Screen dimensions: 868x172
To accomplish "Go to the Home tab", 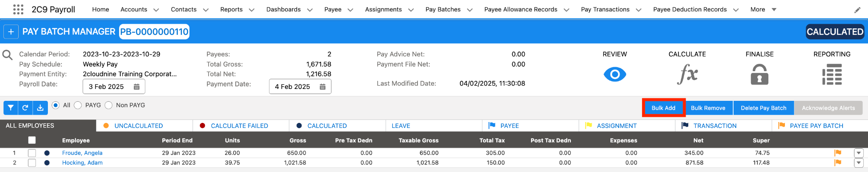I will tap(100, 9).
